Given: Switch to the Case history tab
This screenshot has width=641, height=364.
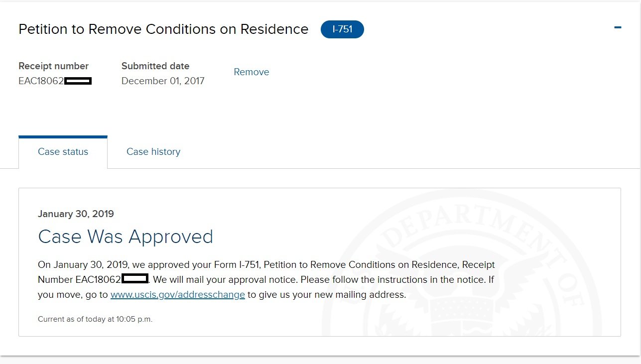Looking at the screenshot, I should pyautogui.click(x=153, y=152).
